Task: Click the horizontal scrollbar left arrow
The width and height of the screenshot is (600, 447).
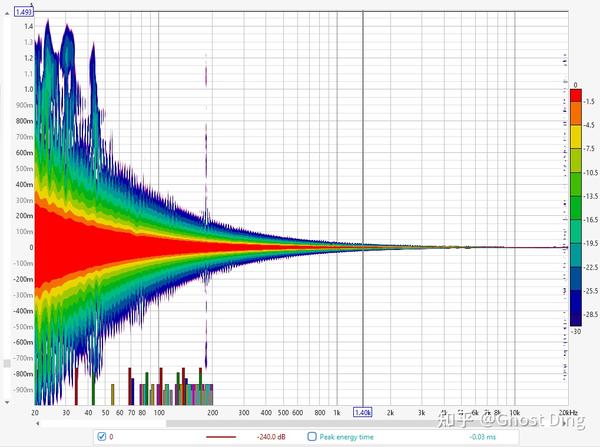Action: coord(38,423)
